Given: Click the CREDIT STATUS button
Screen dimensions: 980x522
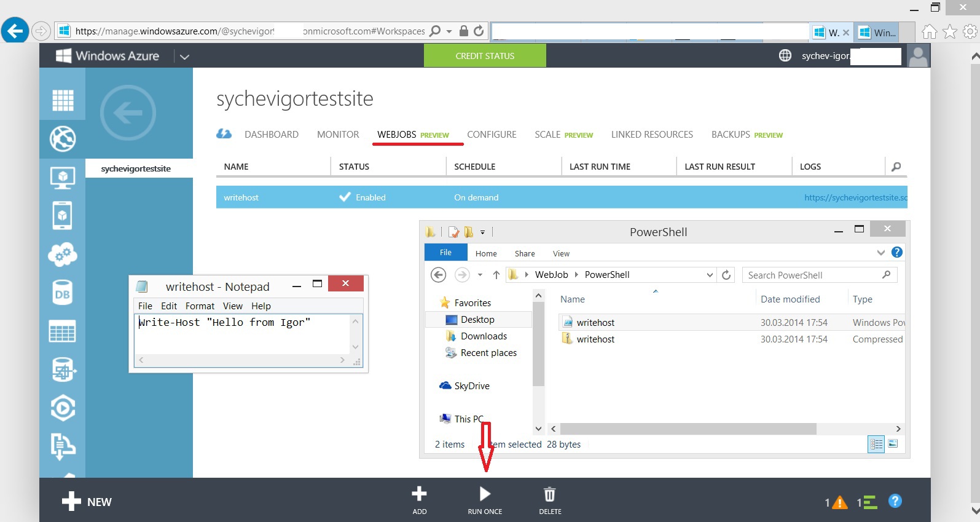Looking at the screenshot, I should (485, 55).
